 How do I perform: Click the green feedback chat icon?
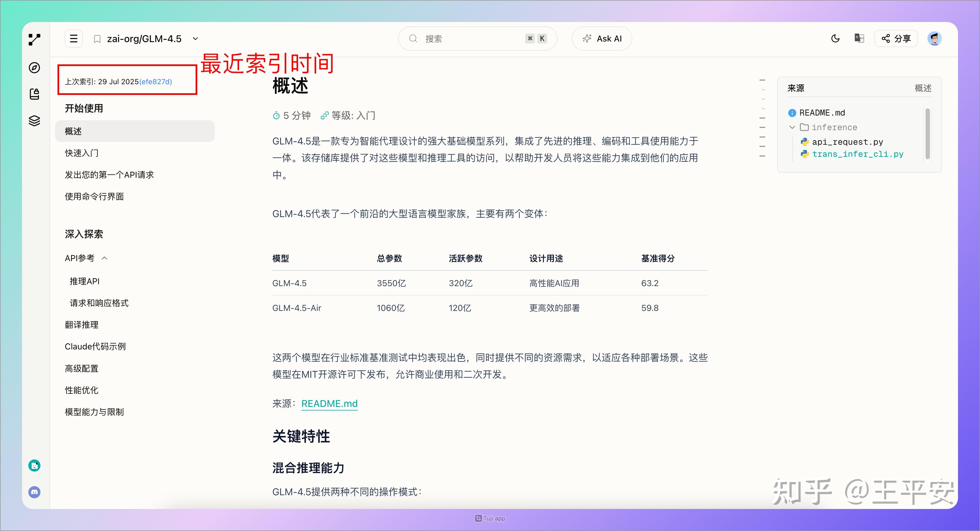pos(34,466)
